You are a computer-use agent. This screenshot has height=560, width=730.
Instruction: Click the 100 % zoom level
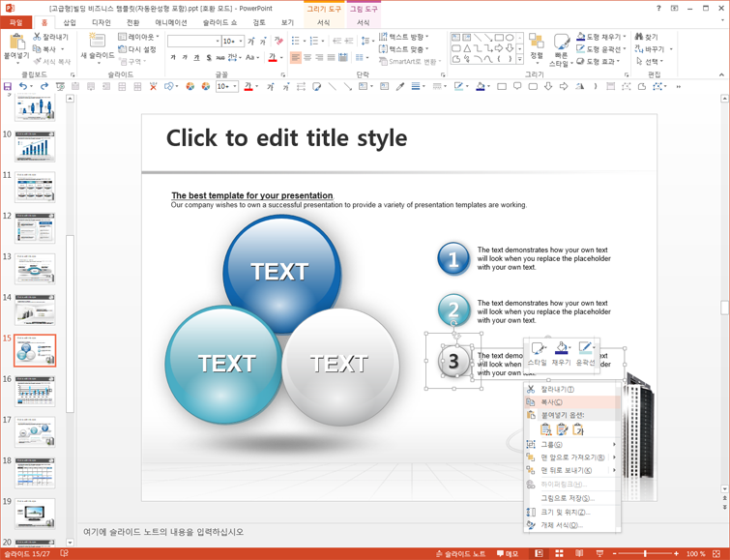(695, 553)
